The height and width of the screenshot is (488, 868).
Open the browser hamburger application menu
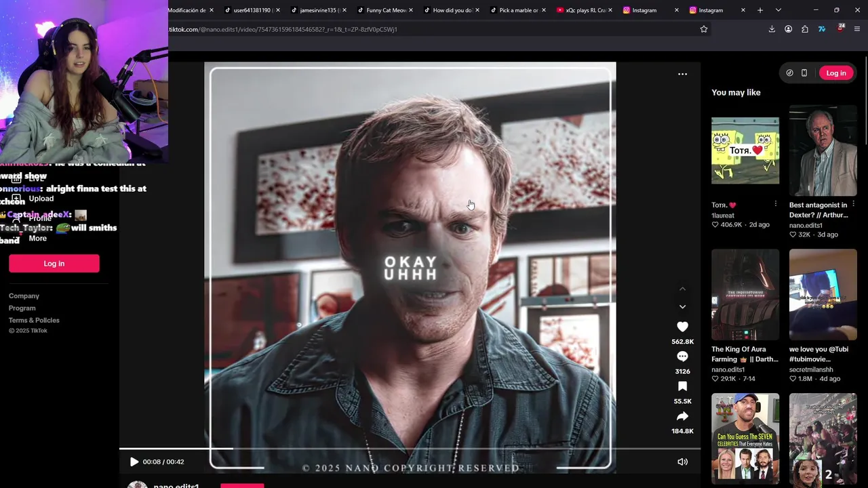point(857,29)
